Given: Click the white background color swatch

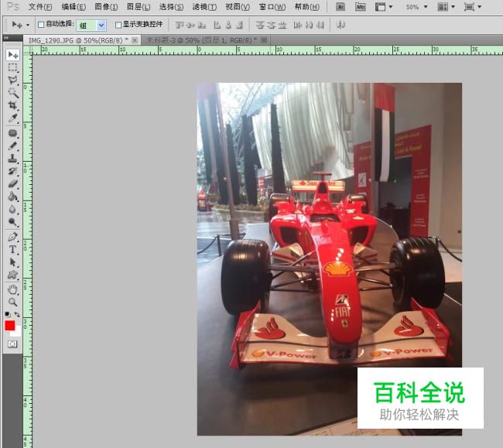Looking at the screenshot, I should coord(18,332).
